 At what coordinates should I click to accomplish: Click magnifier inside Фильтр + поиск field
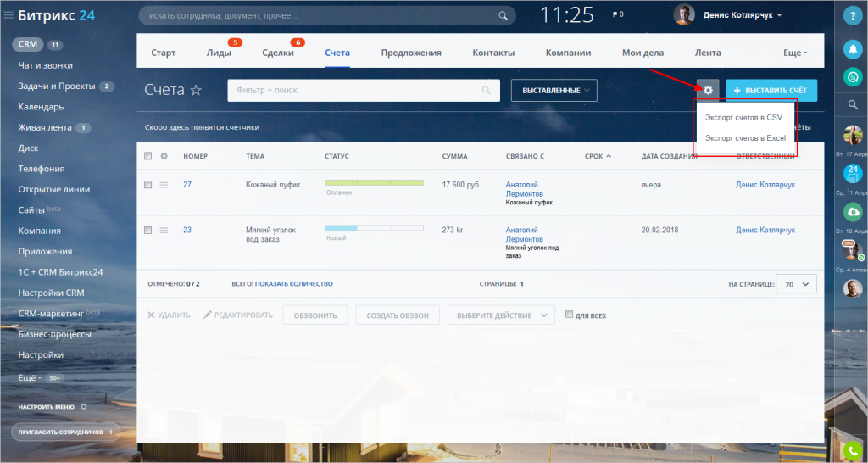click(x=486, y=90)
